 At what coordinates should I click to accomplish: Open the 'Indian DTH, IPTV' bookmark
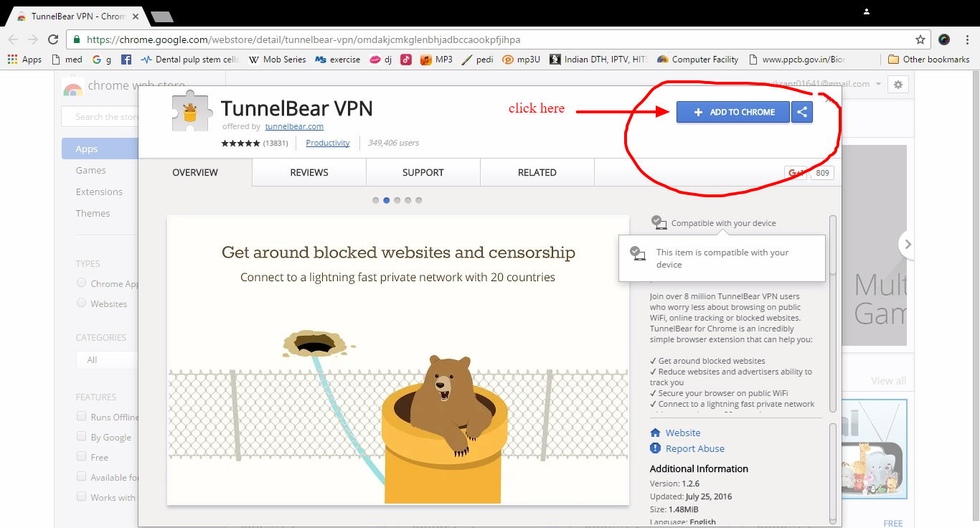coord(599,60)
